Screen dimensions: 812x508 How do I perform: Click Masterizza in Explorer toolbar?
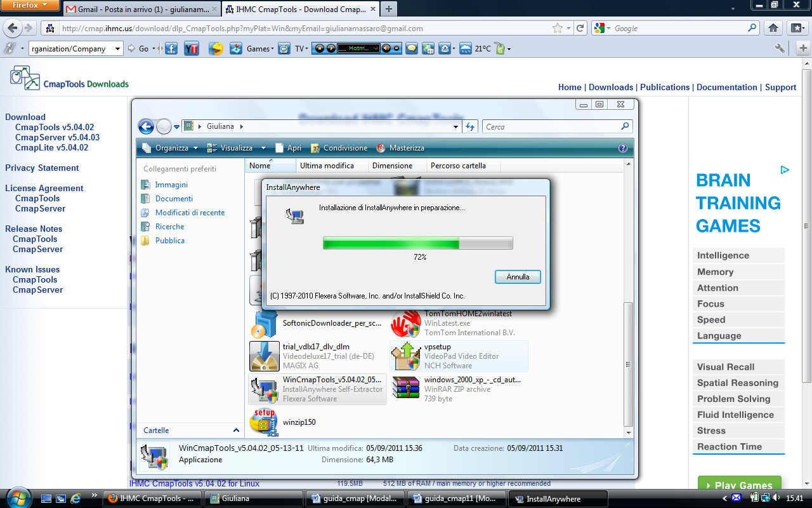pos(400,148)
